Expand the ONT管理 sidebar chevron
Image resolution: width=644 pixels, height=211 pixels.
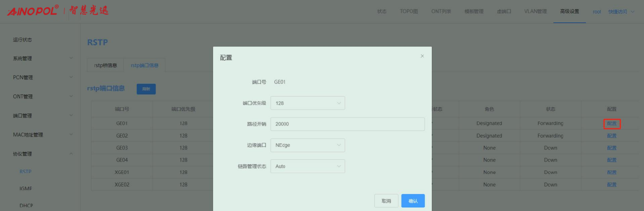tap(71, 96)
